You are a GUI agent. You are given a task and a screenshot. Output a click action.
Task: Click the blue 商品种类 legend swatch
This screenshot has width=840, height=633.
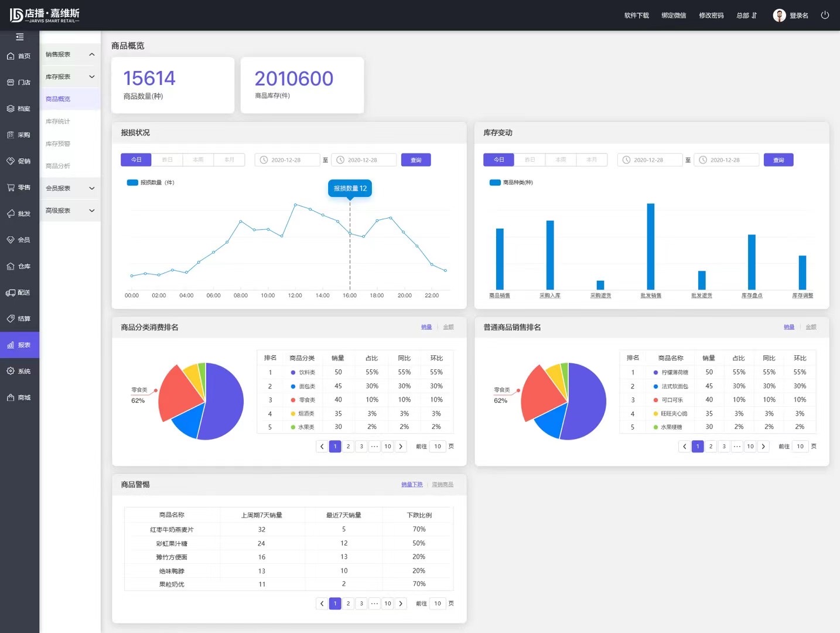495,183
